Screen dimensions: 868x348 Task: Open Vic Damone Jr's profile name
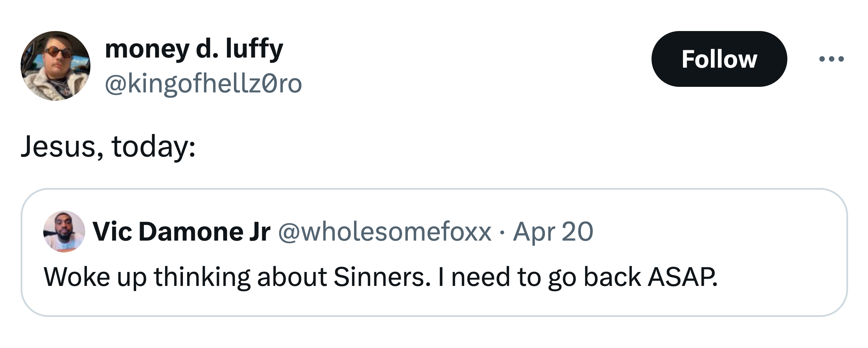tap(181, 232)
